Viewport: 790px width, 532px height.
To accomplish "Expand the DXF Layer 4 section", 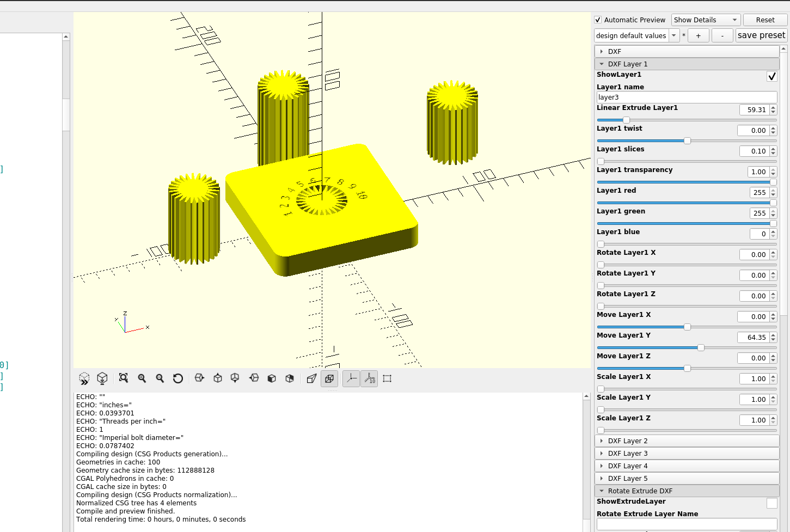I will pos(687,466).
